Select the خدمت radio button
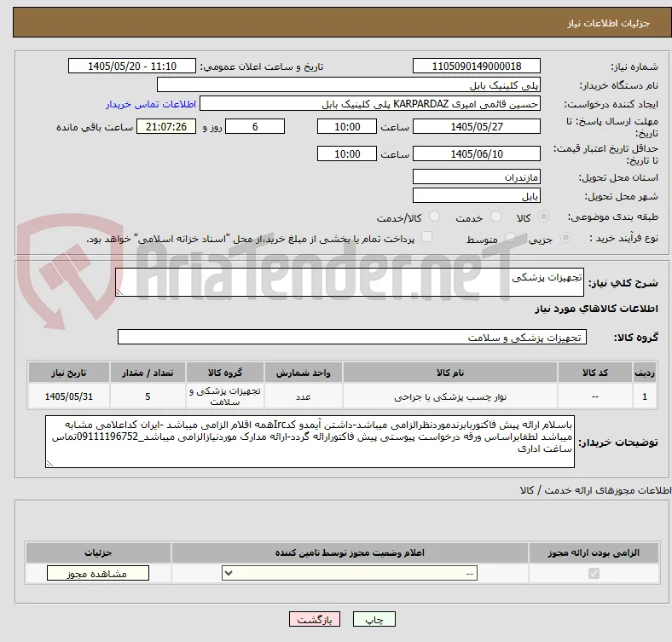This screenshot has height=642, width=672. (x=495, y=217)
